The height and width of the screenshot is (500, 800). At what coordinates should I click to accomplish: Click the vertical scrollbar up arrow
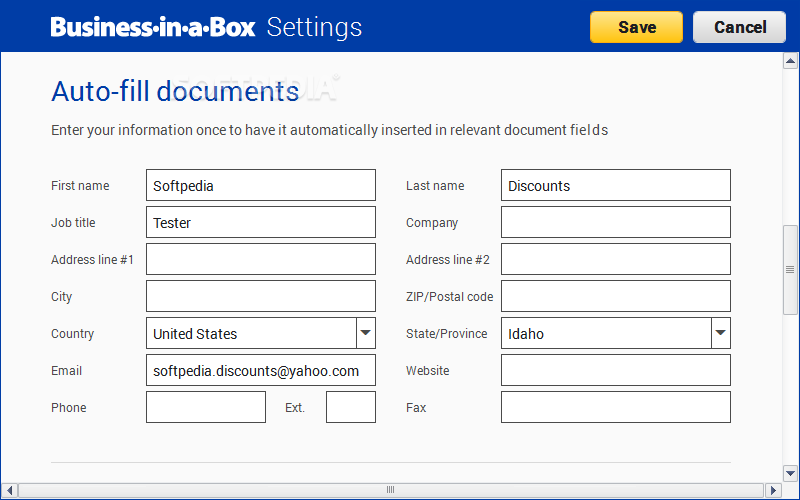[x=790, y=62]
